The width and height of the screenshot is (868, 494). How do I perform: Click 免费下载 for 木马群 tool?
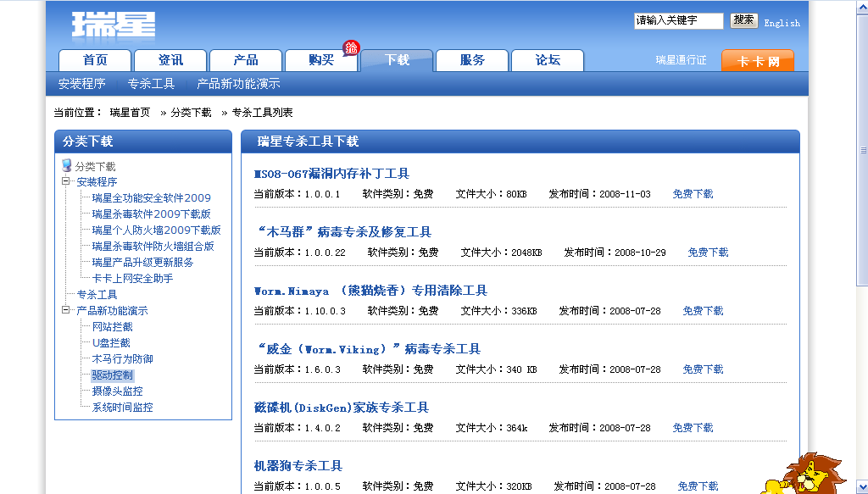click(x=708, y=253)
